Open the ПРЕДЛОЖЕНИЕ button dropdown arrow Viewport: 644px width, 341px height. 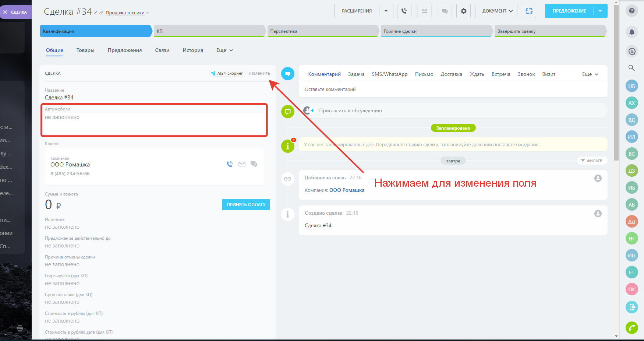600,11
